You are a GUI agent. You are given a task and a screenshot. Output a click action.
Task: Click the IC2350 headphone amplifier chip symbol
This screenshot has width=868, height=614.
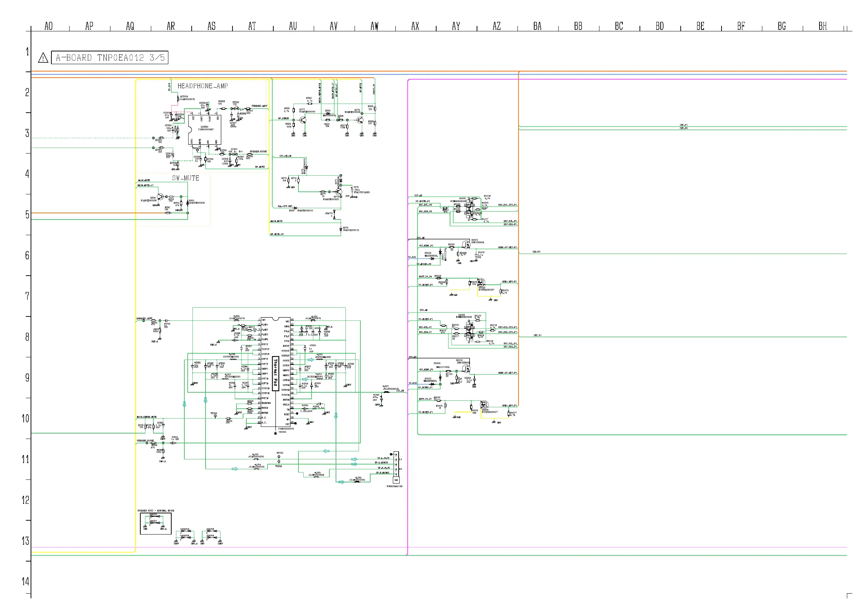click(x=204, y=129)
